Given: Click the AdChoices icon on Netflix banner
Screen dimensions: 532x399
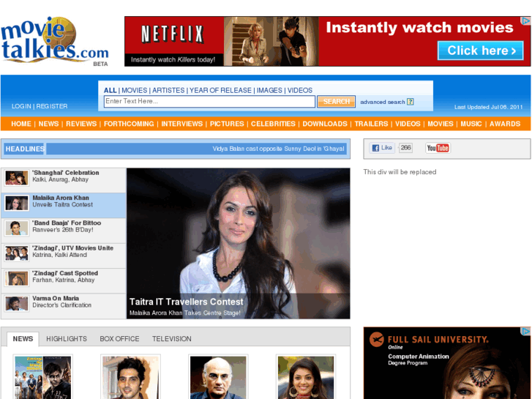Looking at the screenshot, I should pos(526,20).
